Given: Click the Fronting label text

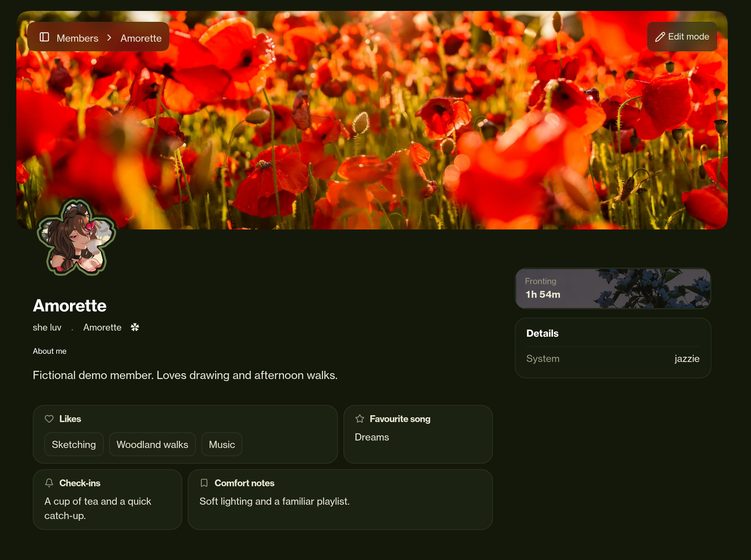Looking at the screenshot, I should [x=541, y=281].
